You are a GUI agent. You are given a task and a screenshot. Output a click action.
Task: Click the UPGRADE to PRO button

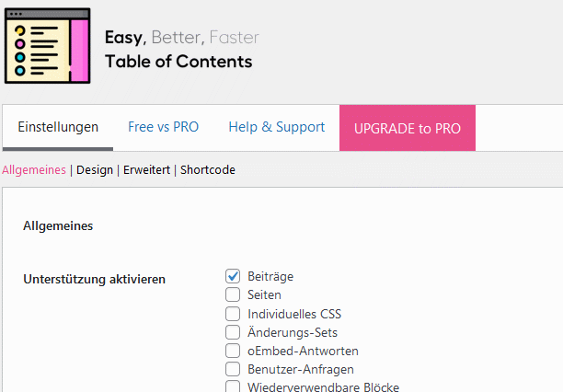click(x=408, y=128)
